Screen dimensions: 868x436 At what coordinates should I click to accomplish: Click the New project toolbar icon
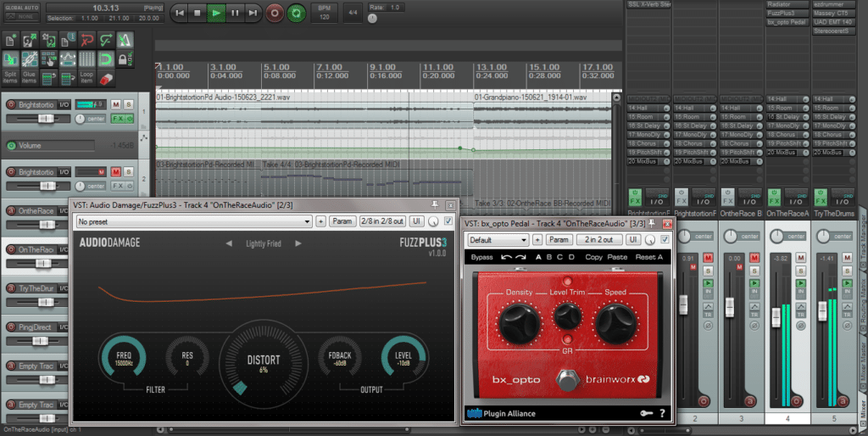[10, 40]
